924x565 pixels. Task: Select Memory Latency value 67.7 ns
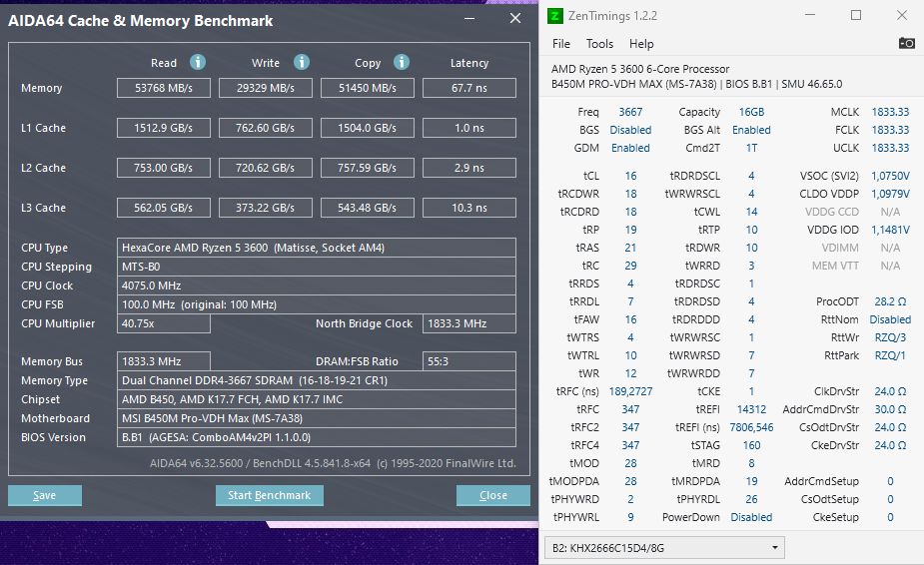(x=469, y=88)
